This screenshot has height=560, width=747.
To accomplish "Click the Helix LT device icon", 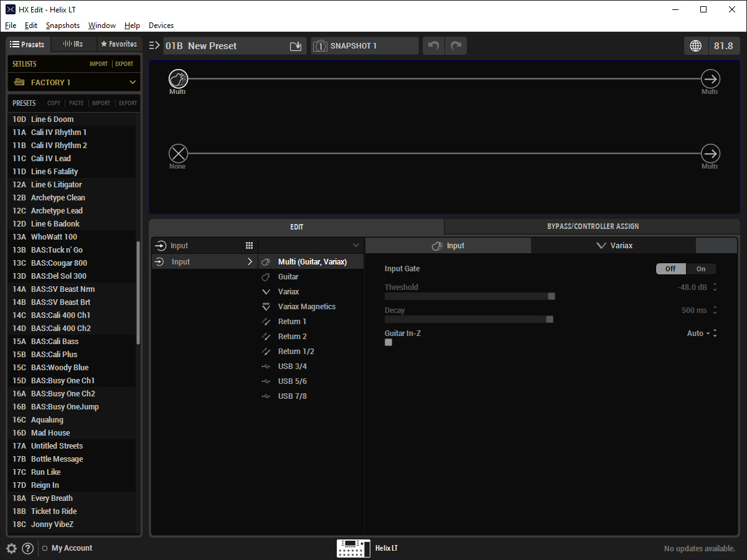I will pos(353,548).
